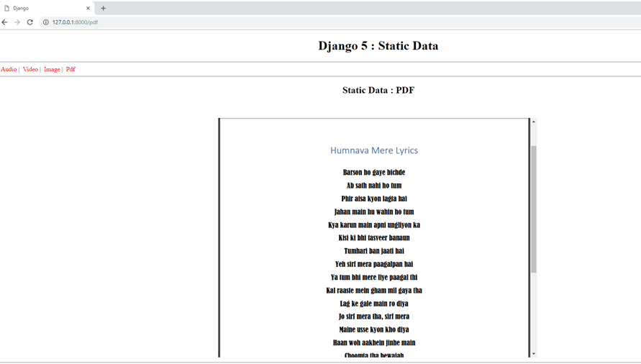Click the line 'Phir aisa kyon lagta hai'
641x364 pixels.
374,199
